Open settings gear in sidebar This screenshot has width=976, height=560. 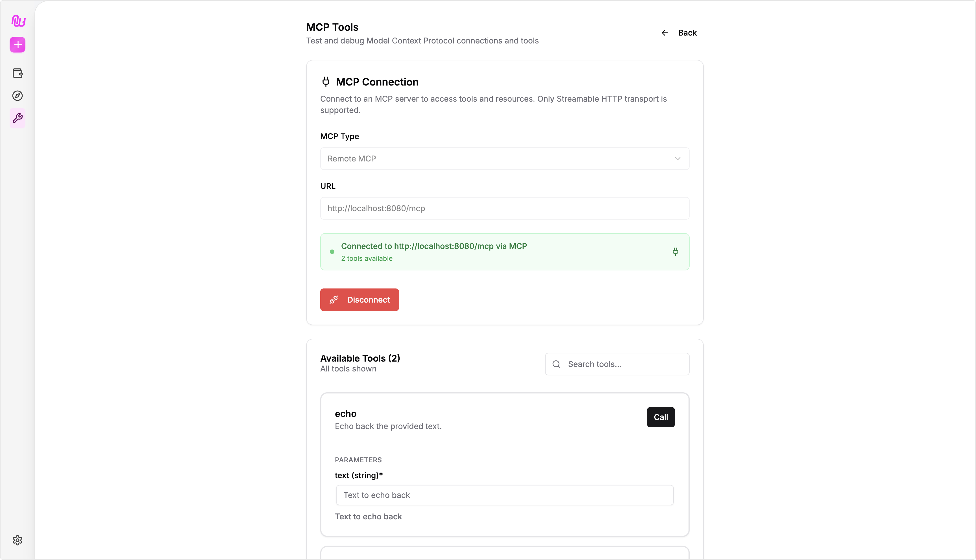pyautogui.click(x=18, y=540)
